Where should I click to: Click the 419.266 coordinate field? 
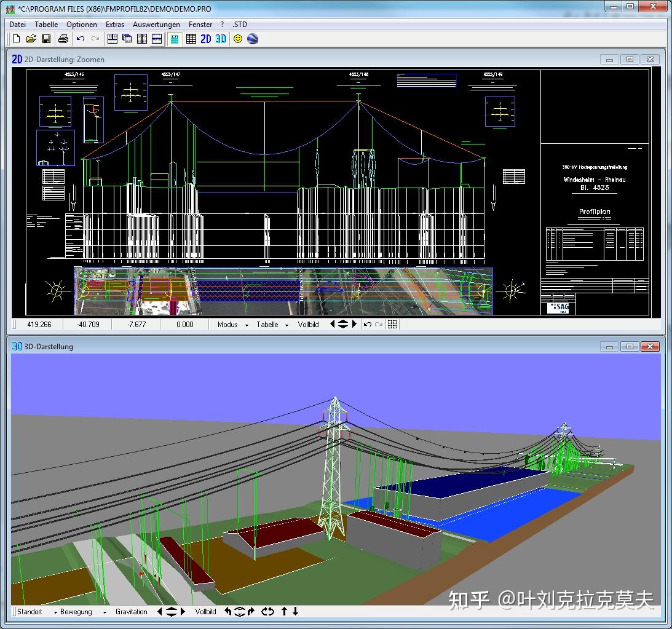point(39,324)
